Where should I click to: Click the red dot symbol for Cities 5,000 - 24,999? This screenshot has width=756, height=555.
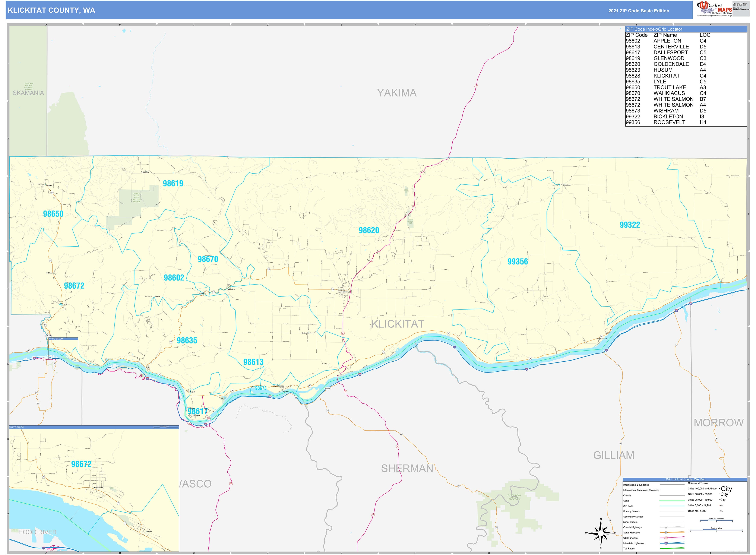point(720,505)
